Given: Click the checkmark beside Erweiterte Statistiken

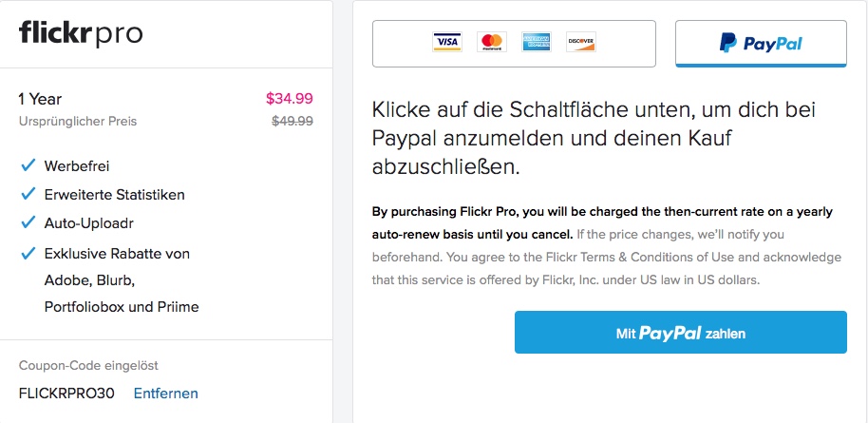Looking at the screenshot, I should tap(28, 195).
